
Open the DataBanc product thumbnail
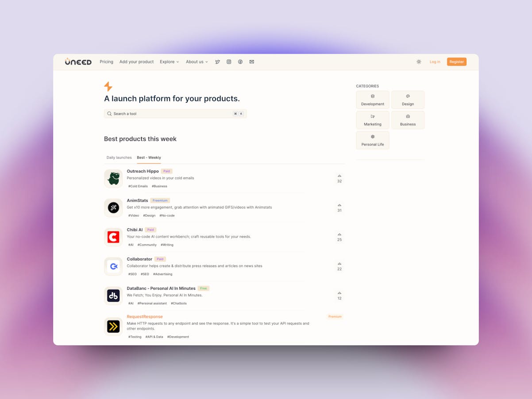(x=113, y=296)
